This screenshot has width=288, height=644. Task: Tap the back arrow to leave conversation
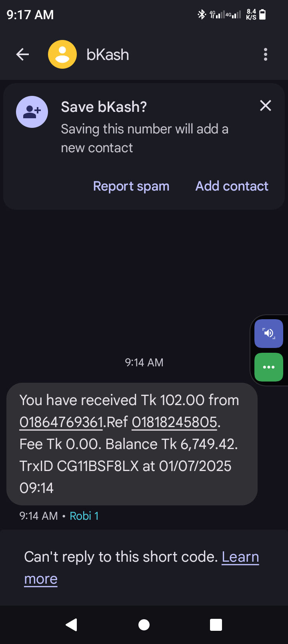(22, 54)
